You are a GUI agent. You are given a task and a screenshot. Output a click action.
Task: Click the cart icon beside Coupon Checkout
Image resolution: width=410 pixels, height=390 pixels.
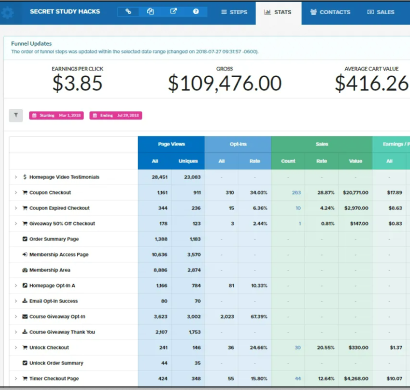coord(25,192)
